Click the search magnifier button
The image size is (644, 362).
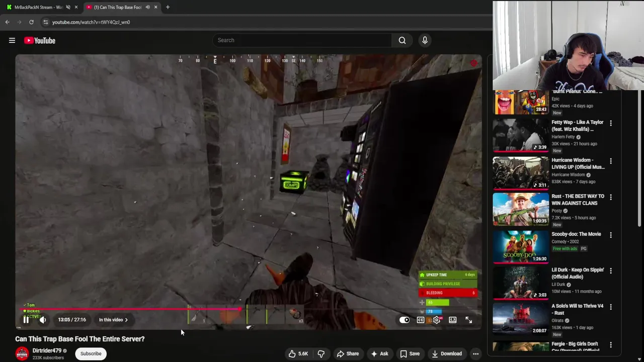coord(402,40)
